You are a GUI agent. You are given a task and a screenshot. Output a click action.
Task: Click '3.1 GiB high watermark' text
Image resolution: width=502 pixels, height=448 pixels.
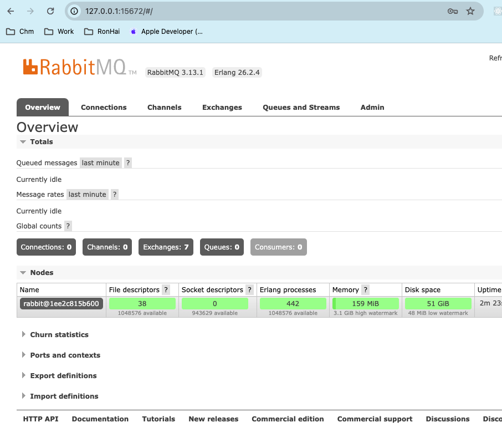[365, 313]
